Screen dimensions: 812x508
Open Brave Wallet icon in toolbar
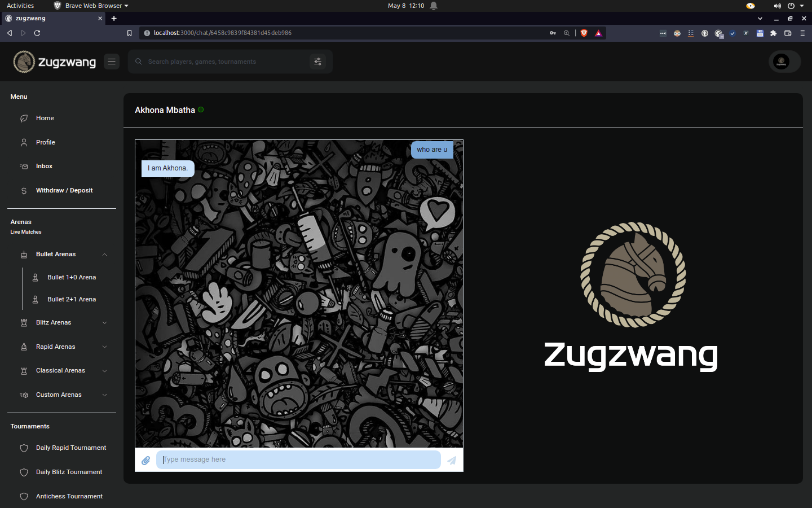[x=788, y=33]
